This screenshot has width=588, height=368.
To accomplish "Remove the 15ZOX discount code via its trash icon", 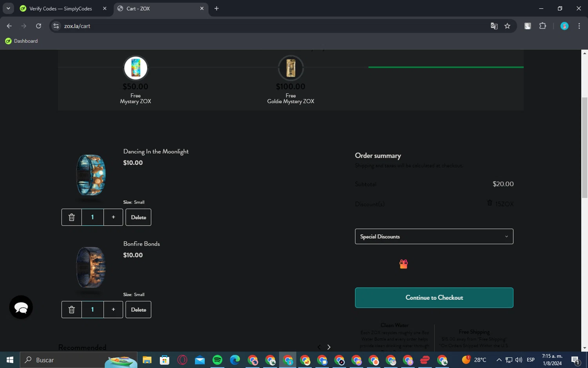I will tap(490, 203).
